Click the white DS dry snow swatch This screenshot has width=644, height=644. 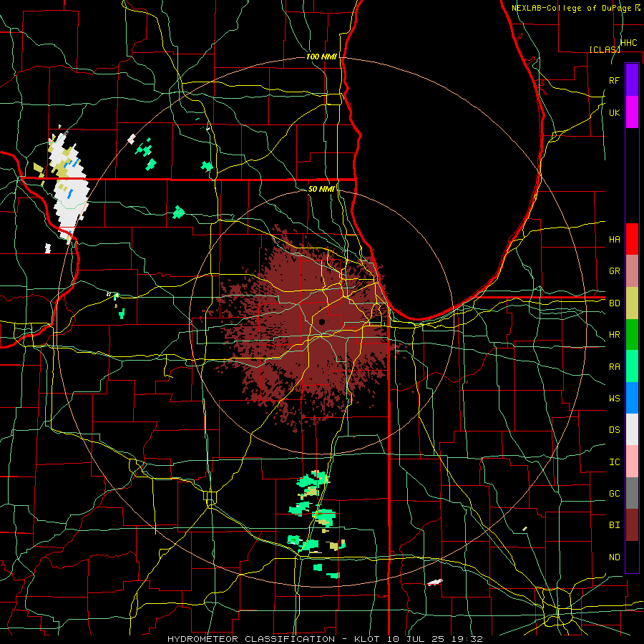(632, 429)
